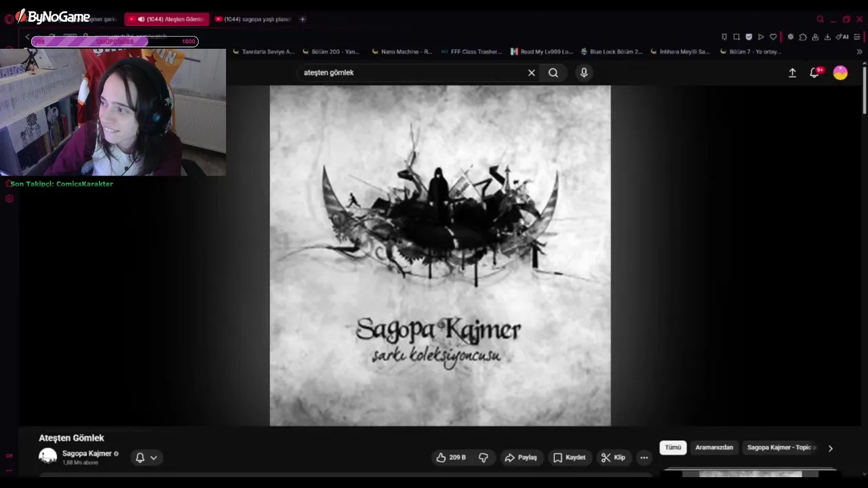Click the browser tab search magnifier
The height and width of the screenshot is (488, 868).
click(x=820, y=19)
